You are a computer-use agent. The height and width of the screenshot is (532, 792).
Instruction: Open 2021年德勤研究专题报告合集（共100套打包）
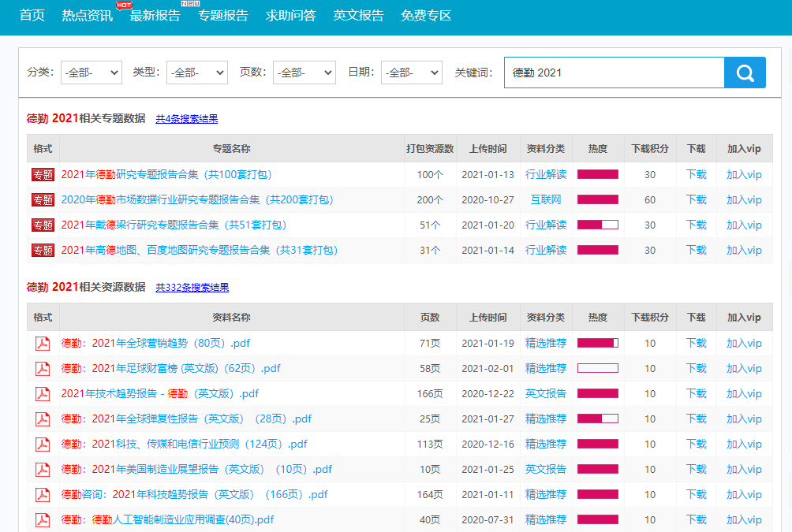pyautogui.click(x=166, y=175)
